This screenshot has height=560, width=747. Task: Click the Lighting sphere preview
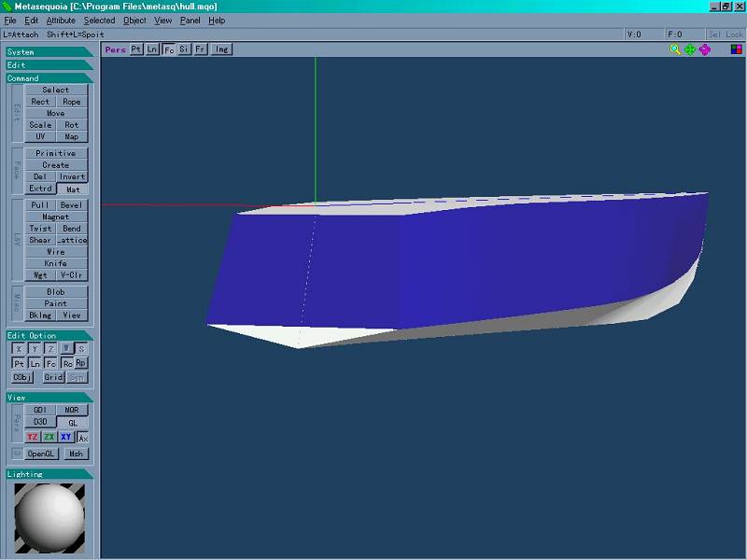(x=49, y=518)
